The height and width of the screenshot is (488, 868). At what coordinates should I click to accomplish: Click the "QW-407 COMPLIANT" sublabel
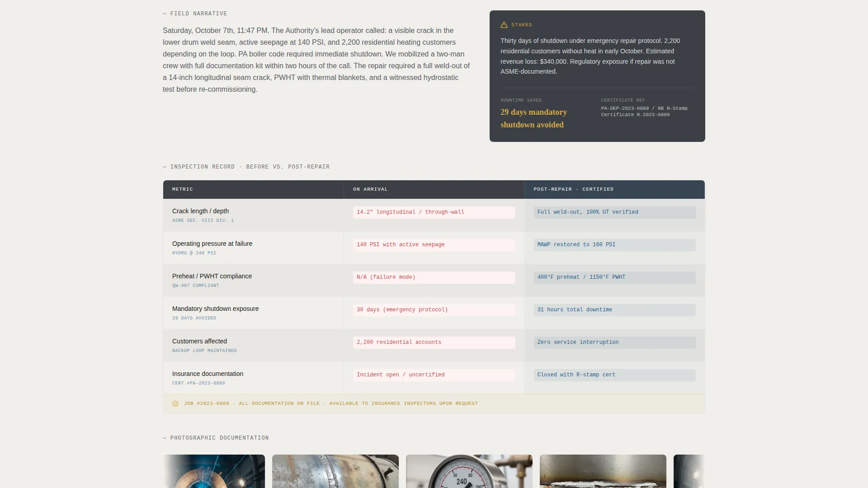[195, 286]
